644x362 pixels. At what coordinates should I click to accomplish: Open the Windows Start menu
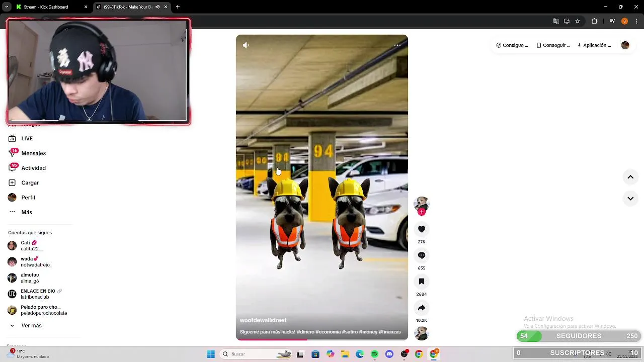tap(211, 354)
